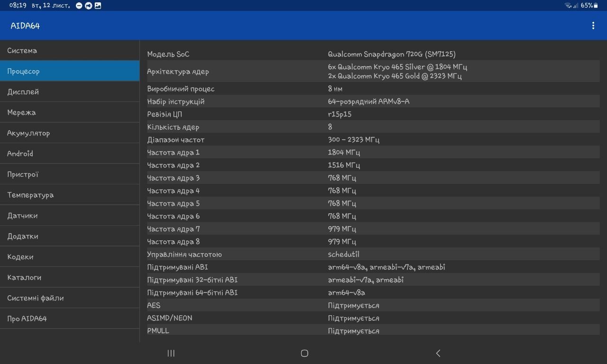Select the Діапазон частот row label
607x364 pixels.
(x=175, y=140)
